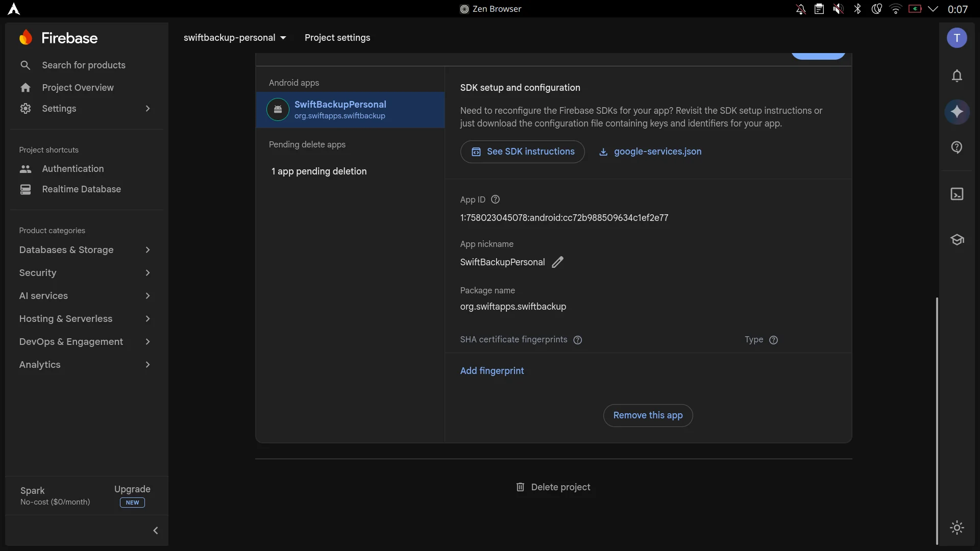The width and height of the screenshot is (980, 551).
Task: Click Upgrade plan button
Action: 132,495
